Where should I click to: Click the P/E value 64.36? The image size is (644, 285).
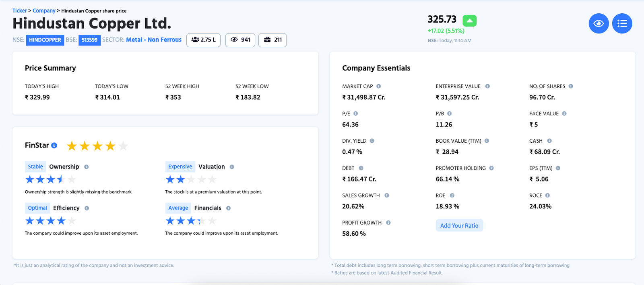point(350,125)
